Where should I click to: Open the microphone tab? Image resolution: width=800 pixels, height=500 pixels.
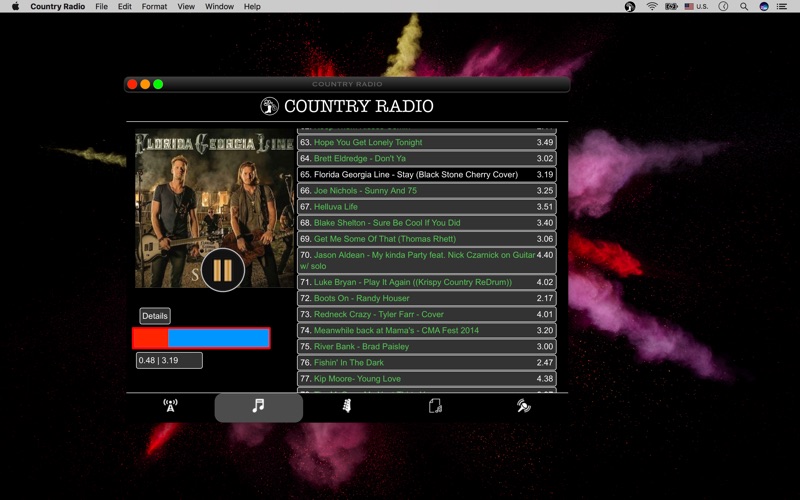(523, 406)
